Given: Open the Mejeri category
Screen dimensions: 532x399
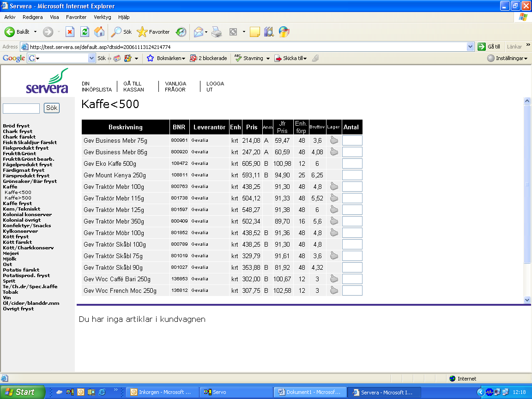Looking at the screenshot, I should pos(11,253).
